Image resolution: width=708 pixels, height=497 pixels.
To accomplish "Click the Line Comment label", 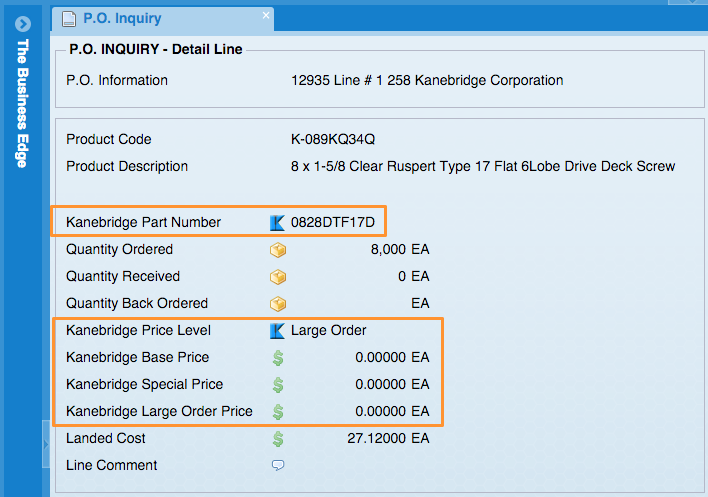I will tap(112, 465).
